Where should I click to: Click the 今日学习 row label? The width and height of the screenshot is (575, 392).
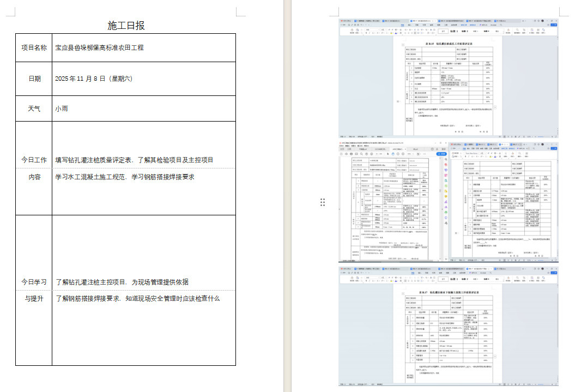(34, 282)
